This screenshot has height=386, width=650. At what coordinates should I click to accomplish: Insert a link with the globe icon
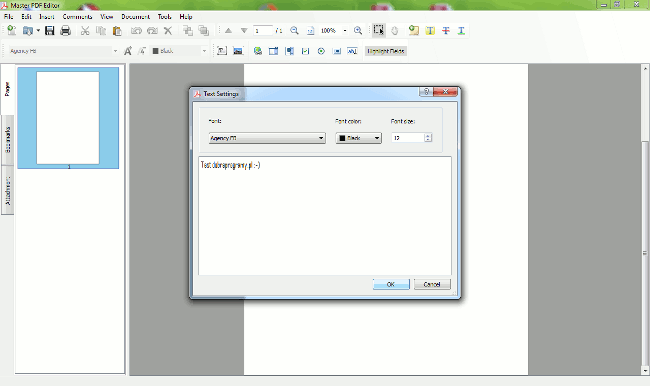(x=258, y=51)
